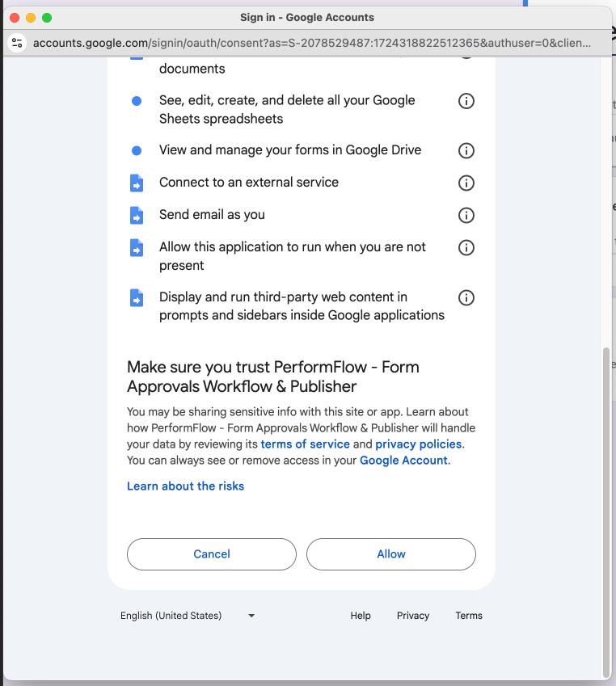Open info icon for View and manage forms

(x=466, y=150)
